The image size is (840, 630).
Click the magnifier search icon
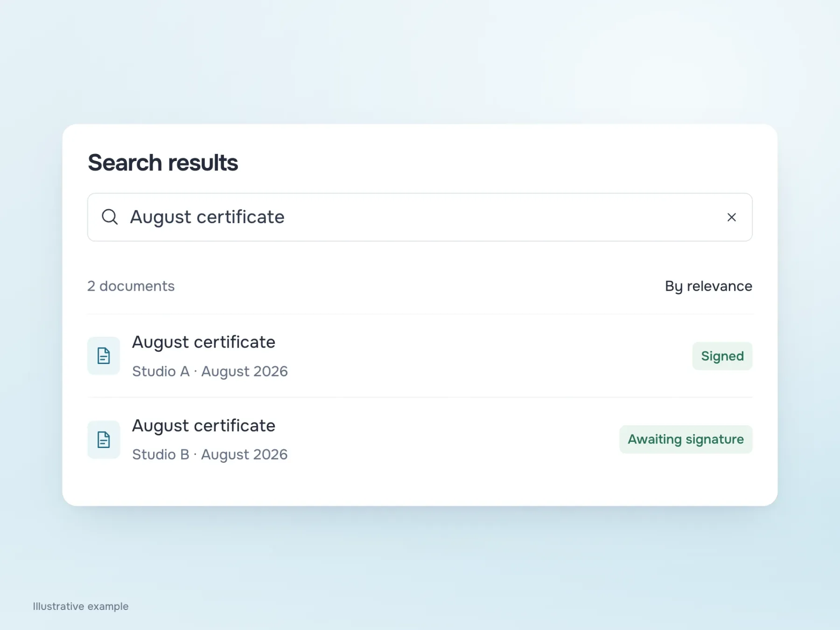[x=110, y=217]
